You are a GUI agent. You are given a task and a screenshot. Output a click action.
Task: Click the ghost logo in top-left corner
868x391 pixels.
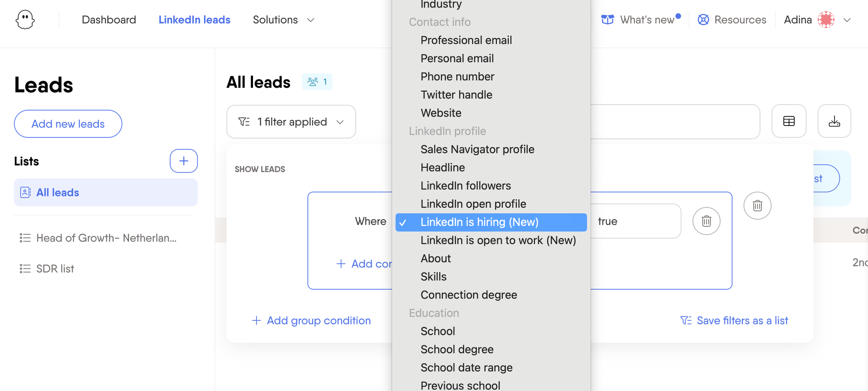tap(25, 19)
